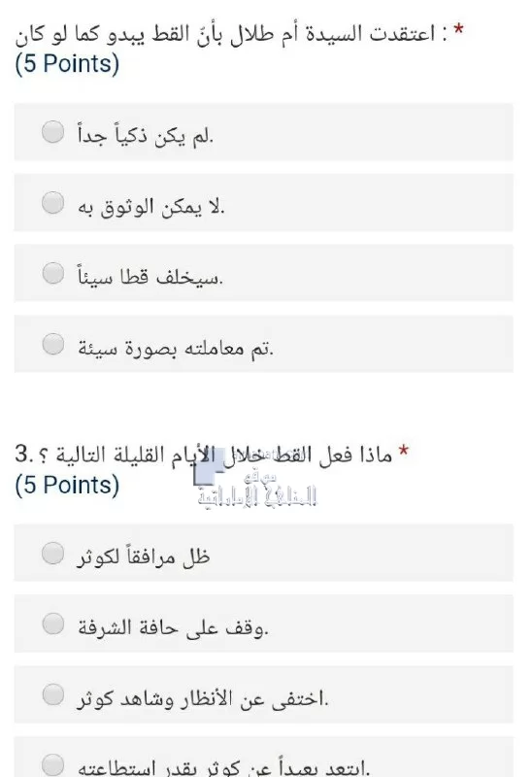Click the (5 Points) label under first question
The width and height of the screenshot is (532, 777).
tap(67, 64)
